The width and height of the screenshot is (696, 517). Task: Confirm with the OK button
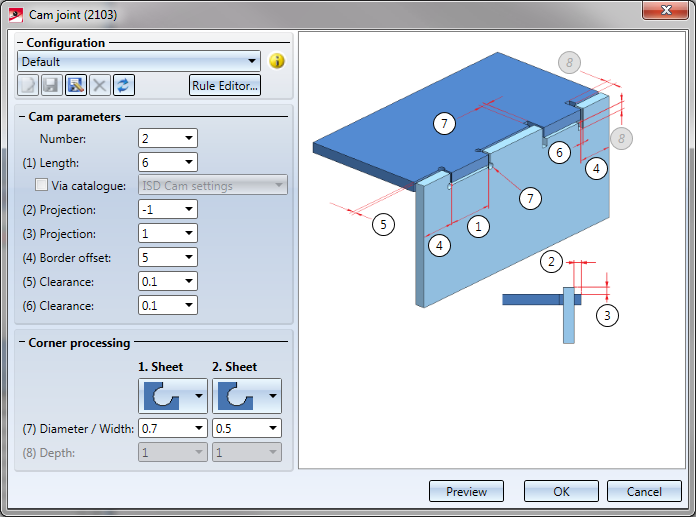pyautogui.click(x=561, y=491)
